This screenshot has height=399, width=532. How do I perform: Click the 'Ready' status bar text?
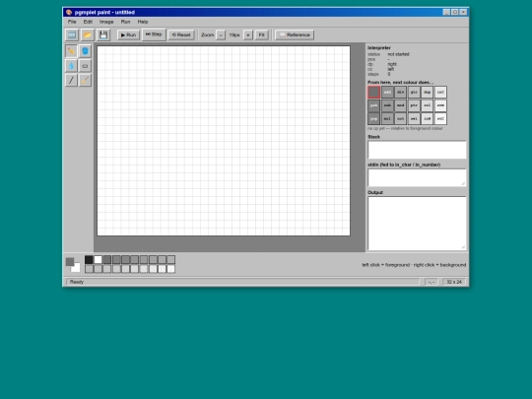tap(77, 282)
